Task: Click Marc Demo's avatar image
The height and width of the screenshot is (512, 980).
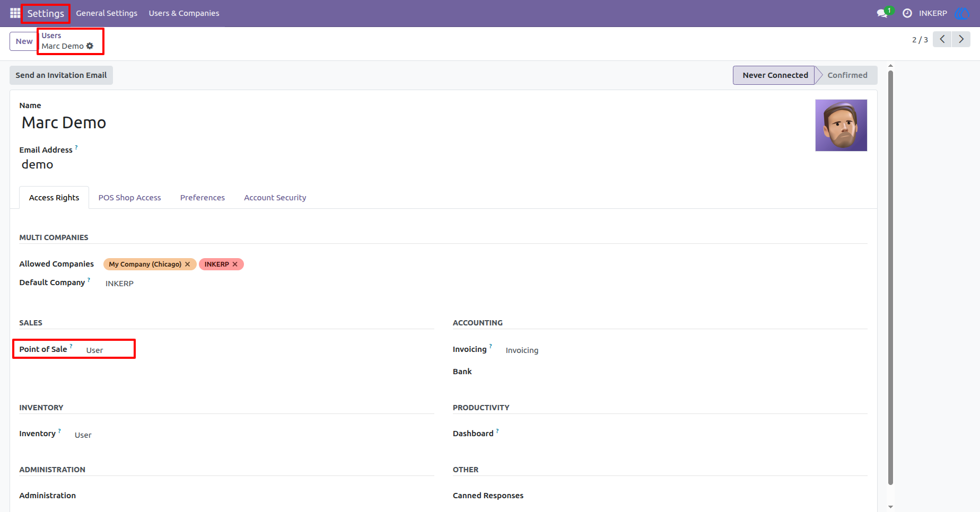Action: [841, 126]
